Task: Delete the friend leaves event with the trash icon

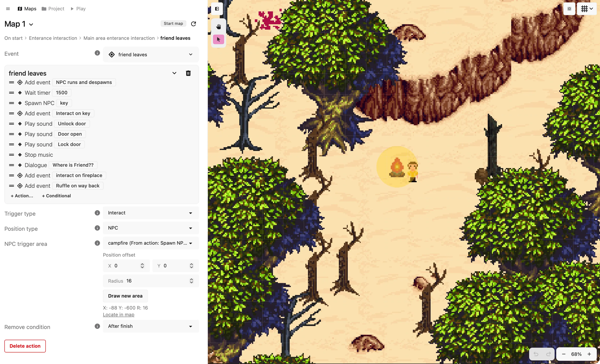Action: click(x=188, y=73)
